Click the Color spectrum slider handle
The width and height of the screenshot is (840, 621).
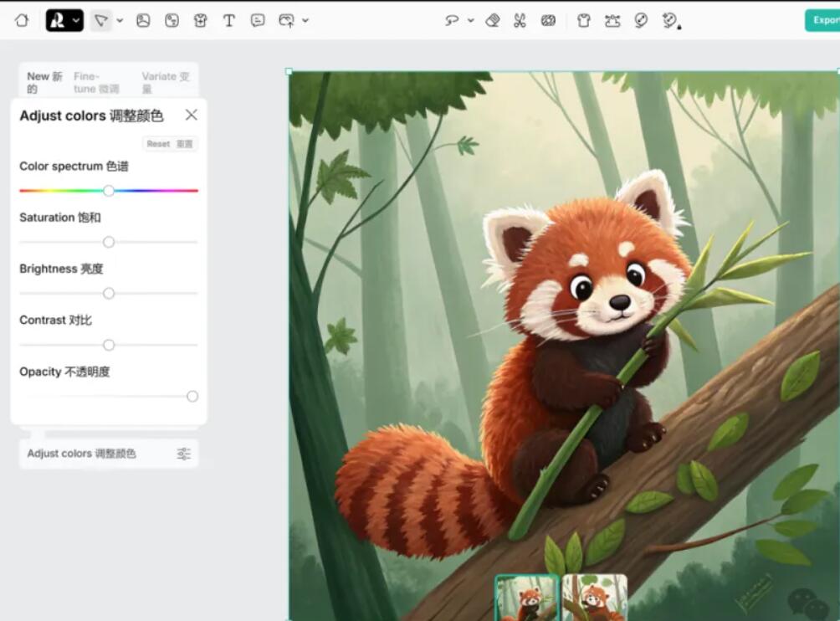(109, 191)
